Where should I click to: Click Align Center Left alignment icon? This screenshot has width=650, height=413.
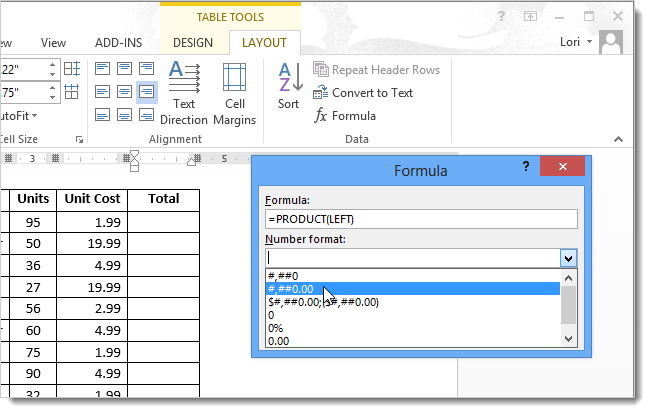tap(103, 92)
